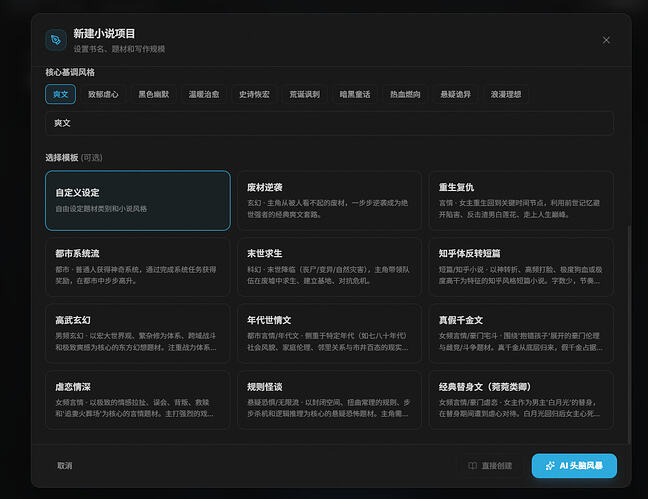This screenshot has height=499, width=648.
Task: Choose the 知乎体反转短篇 template card
Action: [521, 267]
